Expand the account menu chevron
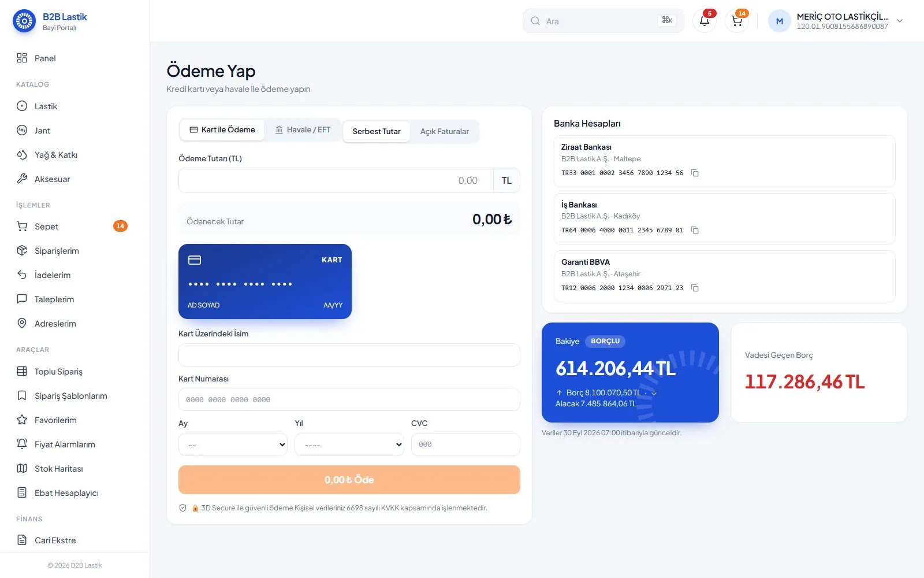This screenshot has height=578, width=924. [x=899, y=21]
